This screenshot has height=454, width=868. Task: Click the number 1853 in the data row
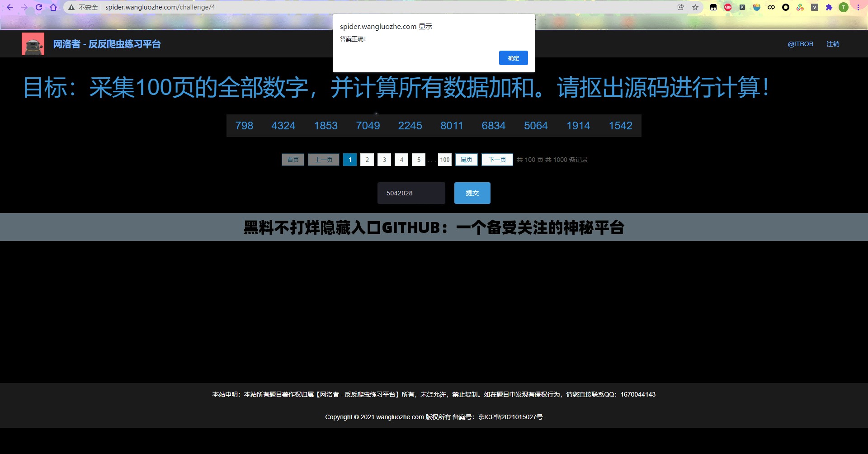(x=326, y=126)
